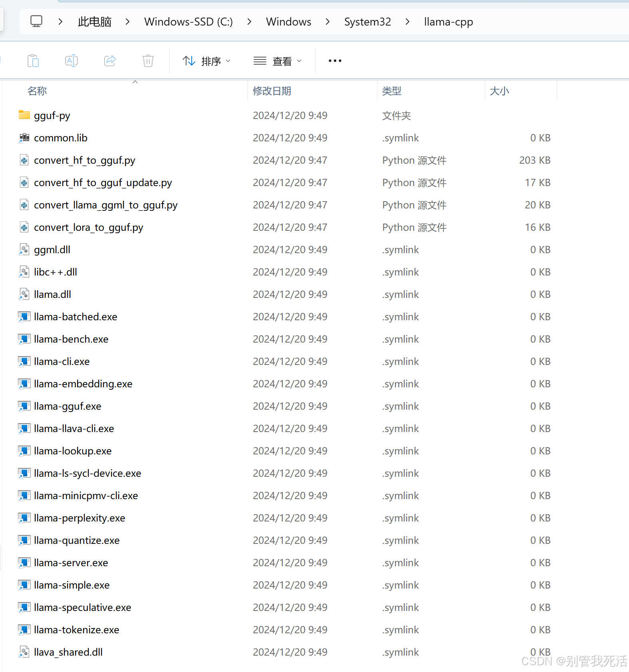The height and width of the screenshot is (672, 629).
Task: Click file name llama-server.exe
Action: (x=71, y=563)
